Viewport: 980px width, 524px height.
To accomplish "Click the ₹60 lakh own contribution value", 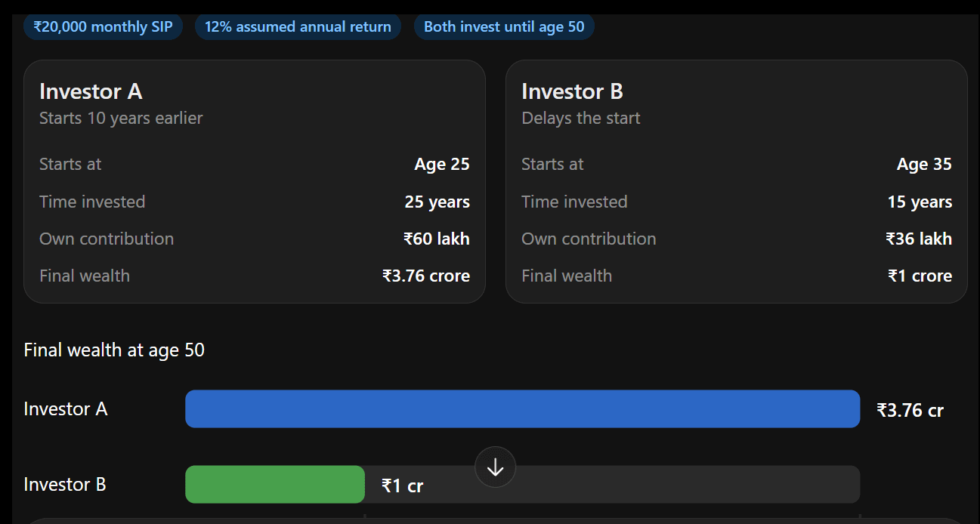I will tap(437, 239).
